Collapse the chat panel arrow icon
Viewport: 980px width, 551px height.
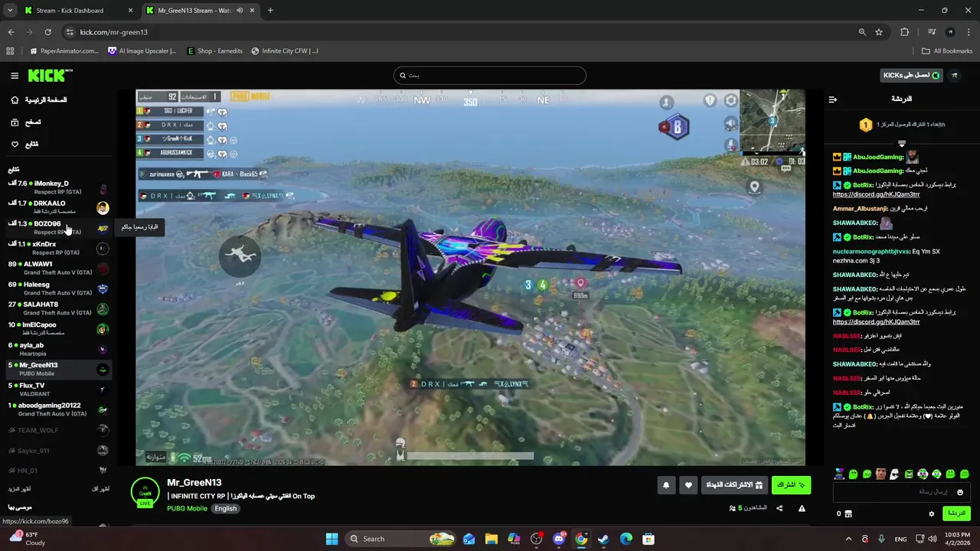tap(833, 99)
